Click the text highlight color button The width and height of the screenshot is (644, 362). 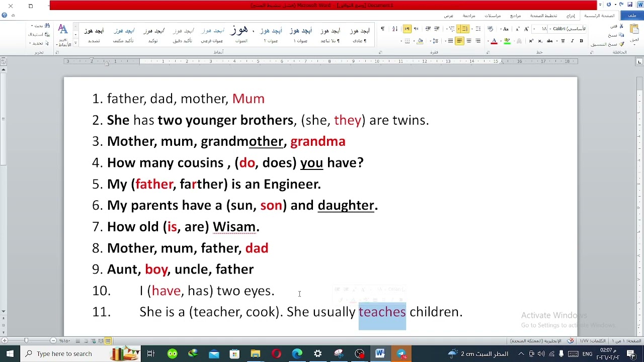tap(507, 41)
